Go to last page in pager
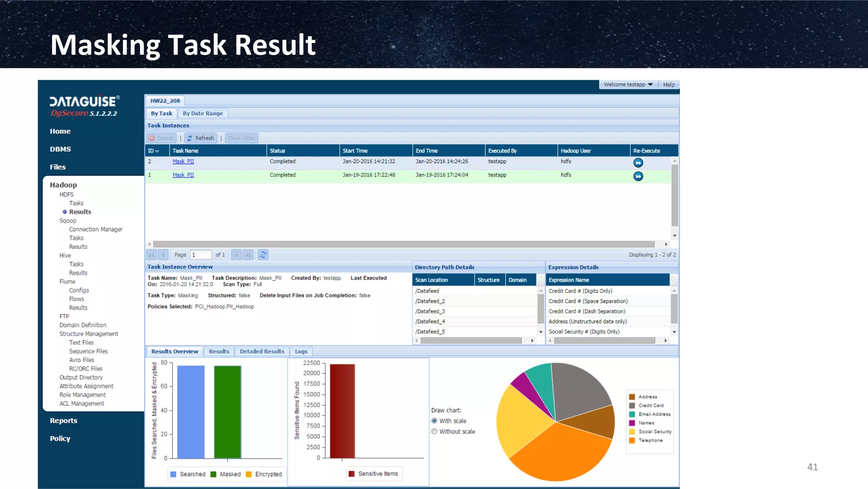868x489 pixels. click(x=248, y=254)
